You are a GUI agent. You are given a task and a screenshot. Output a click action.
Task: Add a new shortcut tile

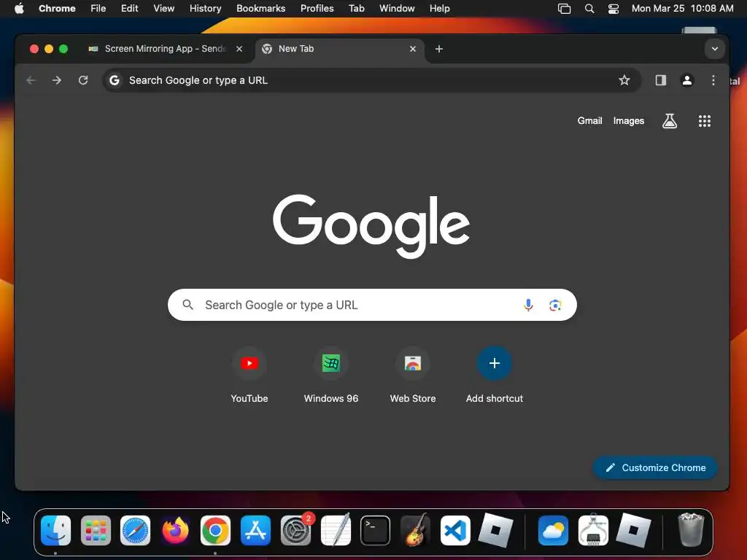(495, 375)
